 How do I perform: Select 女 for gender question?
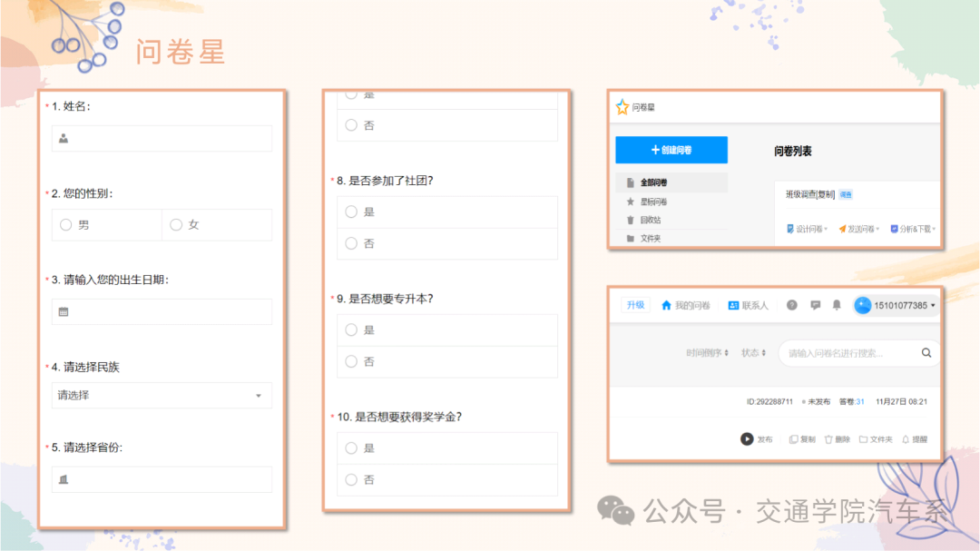[x=176, y=225]
